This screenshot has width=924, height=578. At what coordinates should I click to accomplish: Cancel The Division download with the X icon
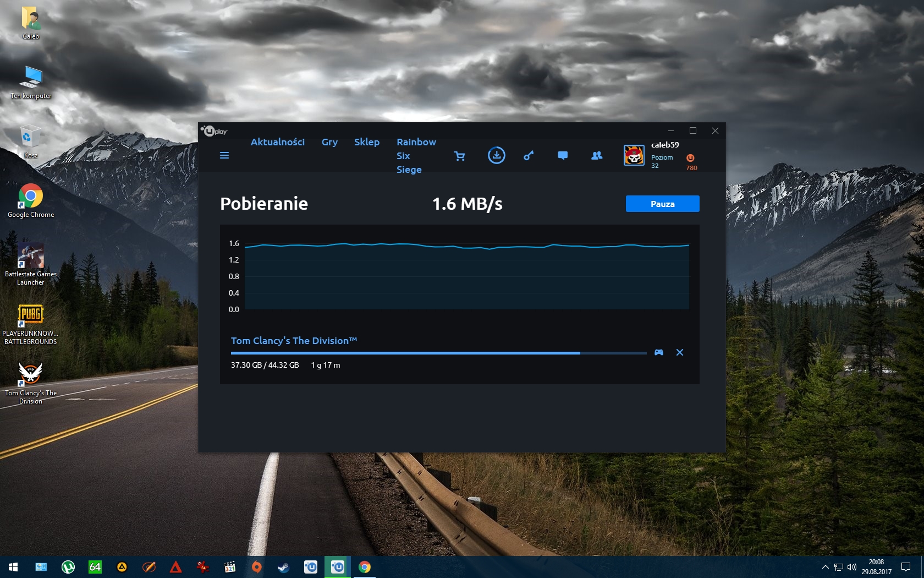click(680, 352)
